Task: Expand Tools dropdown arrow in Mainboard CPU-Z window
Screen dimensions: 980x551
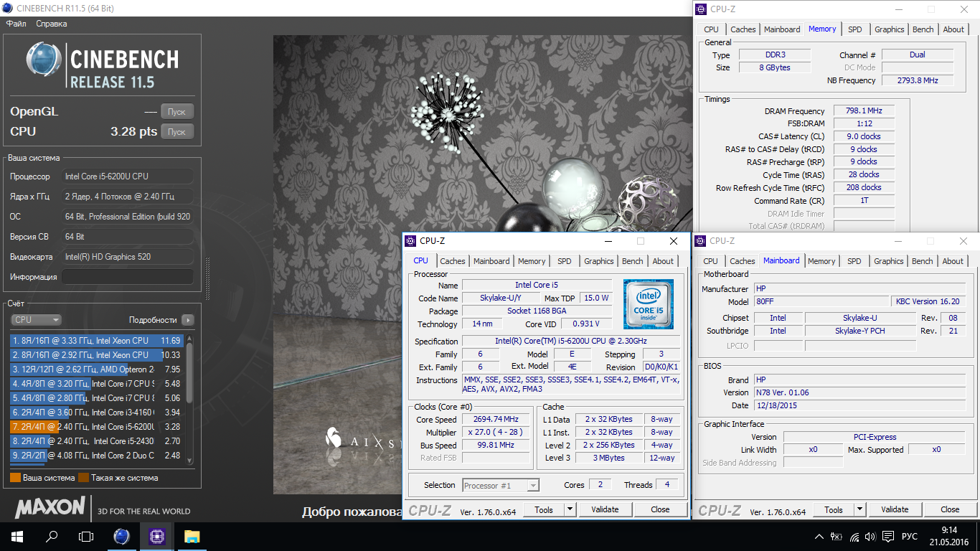Action: (859, 510)
